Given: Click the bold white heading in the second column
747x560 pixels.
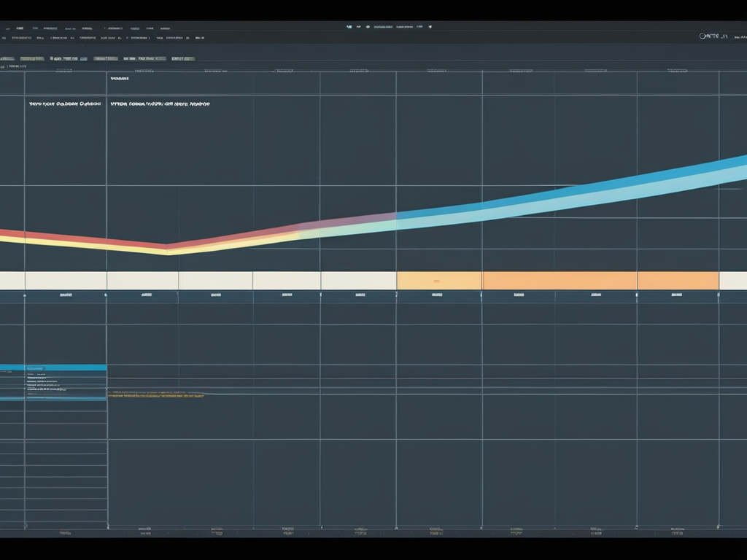Looking at the screenshot, I should [x=160, y=104].
